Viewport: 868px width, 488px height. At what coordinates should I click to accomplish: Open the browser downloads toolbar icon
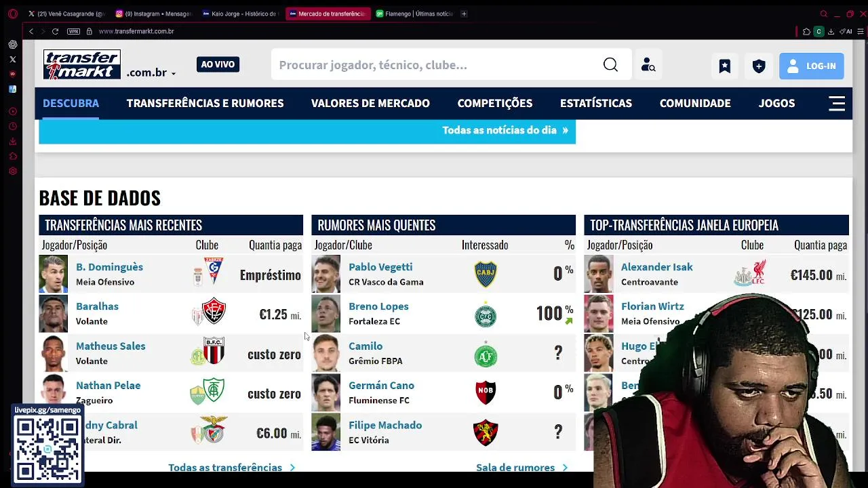click(x=831, y=31)
